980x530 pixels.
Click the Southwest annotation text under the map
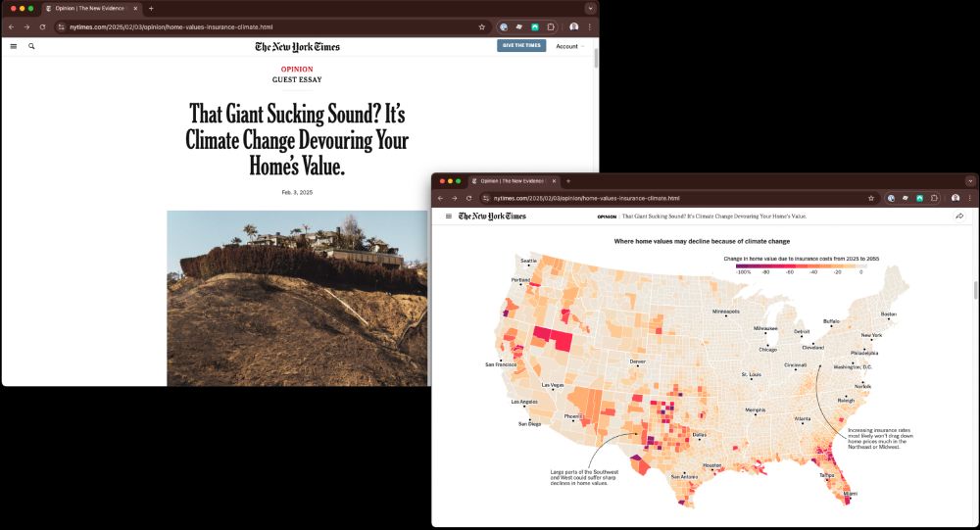(584, 477)
